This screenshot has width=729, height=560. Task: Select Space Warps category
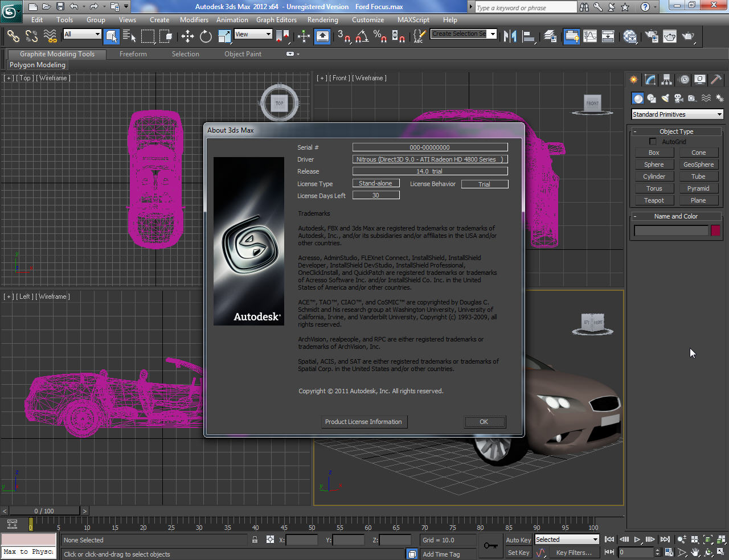706,98
